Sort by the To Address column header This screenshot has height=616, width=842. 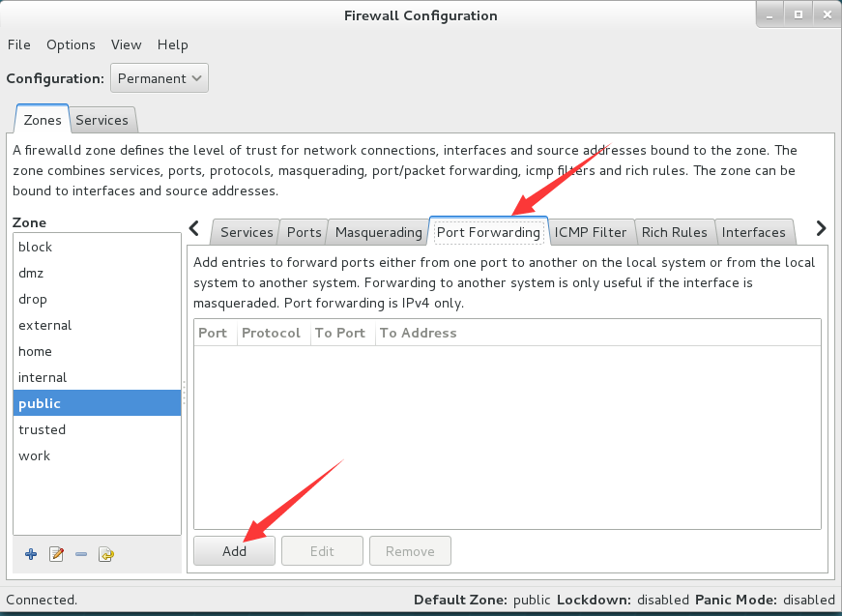(x=597, y=333)
